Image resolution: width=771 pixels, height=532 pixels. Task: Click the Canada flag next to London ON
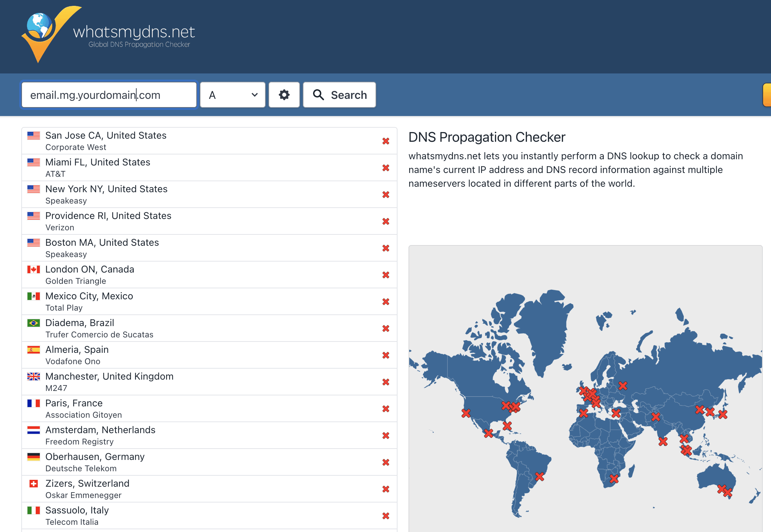click(34, 269)
